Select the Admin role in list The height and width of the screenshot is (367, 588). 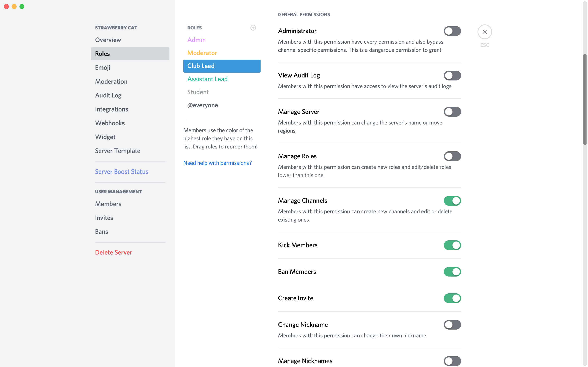(196, 40)
